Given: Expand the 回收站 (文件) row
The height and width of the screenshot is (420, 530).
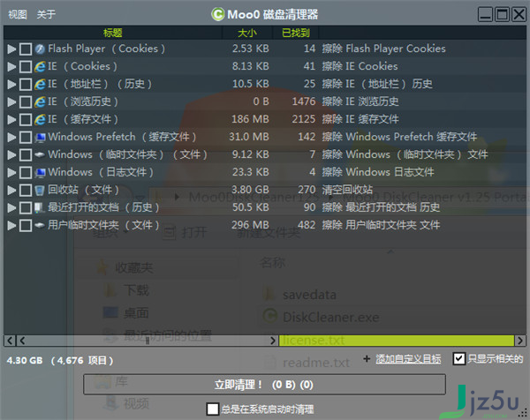Looking at the screenshot, I should pyautogui.click(x=11, y=190).
